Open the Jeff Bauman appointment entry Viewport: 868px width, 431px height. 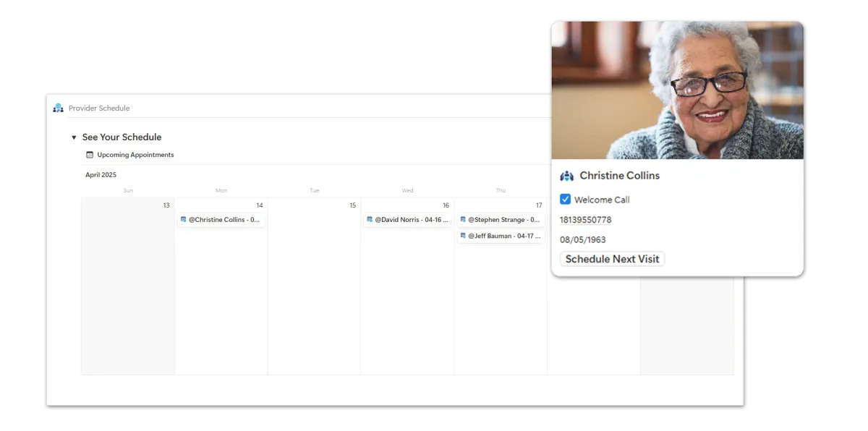pyautogui.click(x=501, y=236)
